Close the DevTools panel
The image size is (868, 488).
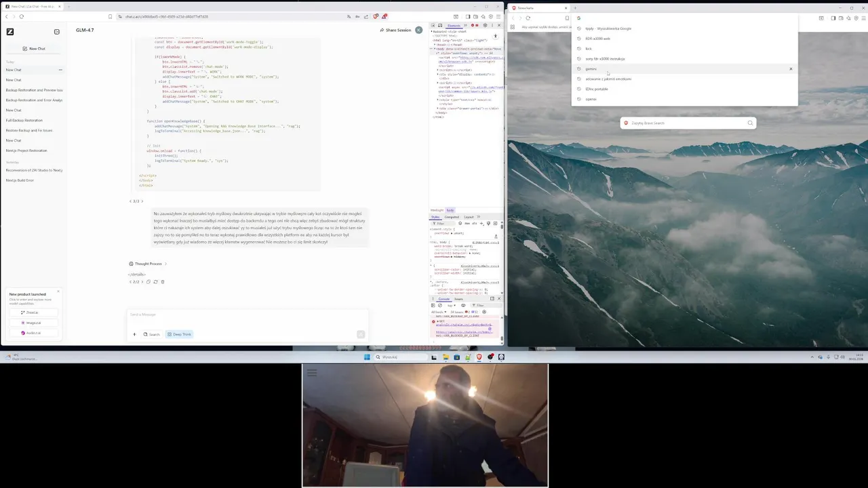pyautogui.click(x=499, y=25)
